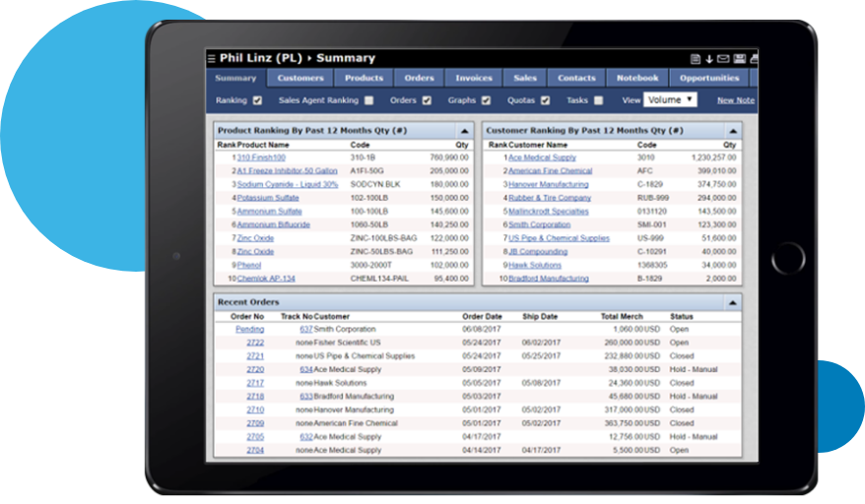Go to the Sales tab
Screen dimensions: 865x504
pos(525,78)
